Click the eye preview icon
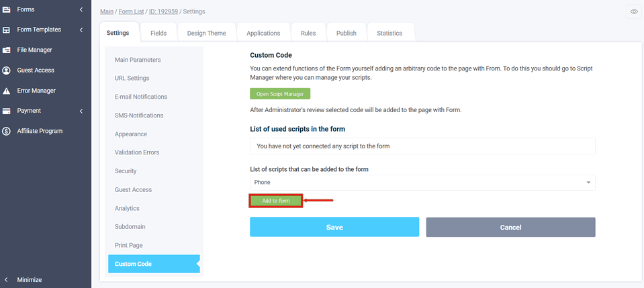This screenshot has height=288, width=644. [x=634, y=11]
